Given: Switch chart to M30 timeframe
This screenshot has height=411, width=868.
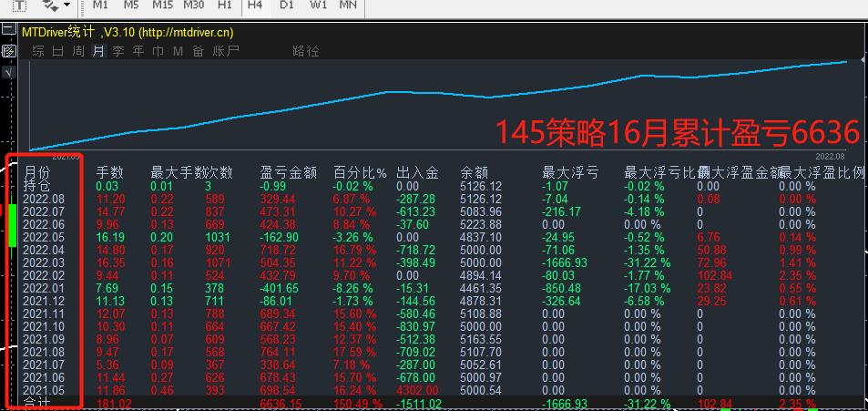Looking at the screenshot, I should pos(194,5).
